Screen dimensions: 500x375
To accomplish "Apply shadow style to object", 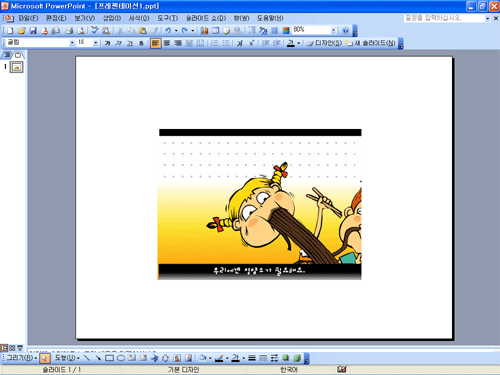I will coord(286,358).
